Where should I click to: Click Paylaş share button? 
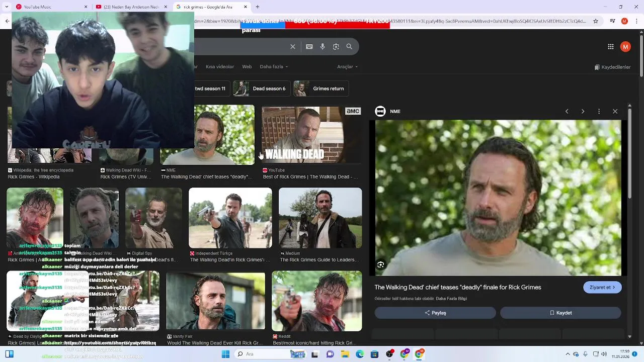click(435, 313)
